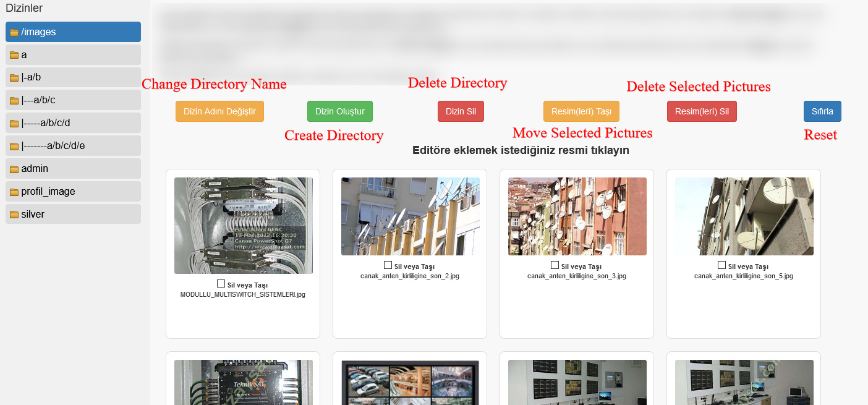Image resolution: width=868 pixels, height=405 pixels.
Task: Click the canak_anten_kirliligine_son_3 thumbnail
Action: (577, 216)
